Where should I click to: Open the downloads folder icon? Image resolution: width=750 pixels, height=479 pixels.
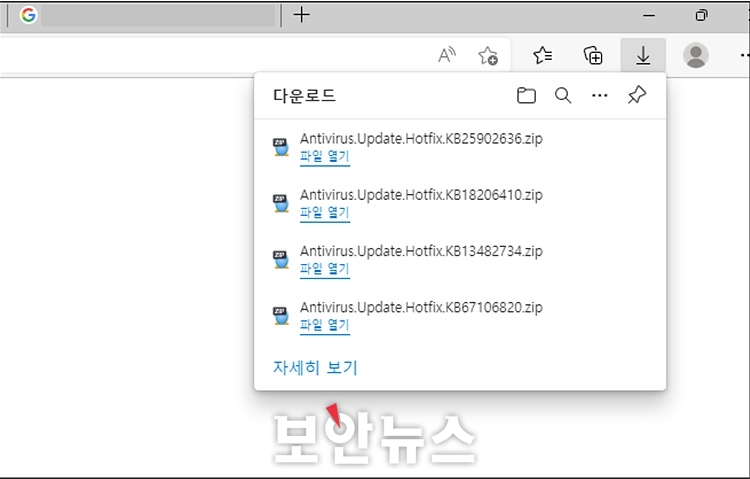tap(526, 96)
